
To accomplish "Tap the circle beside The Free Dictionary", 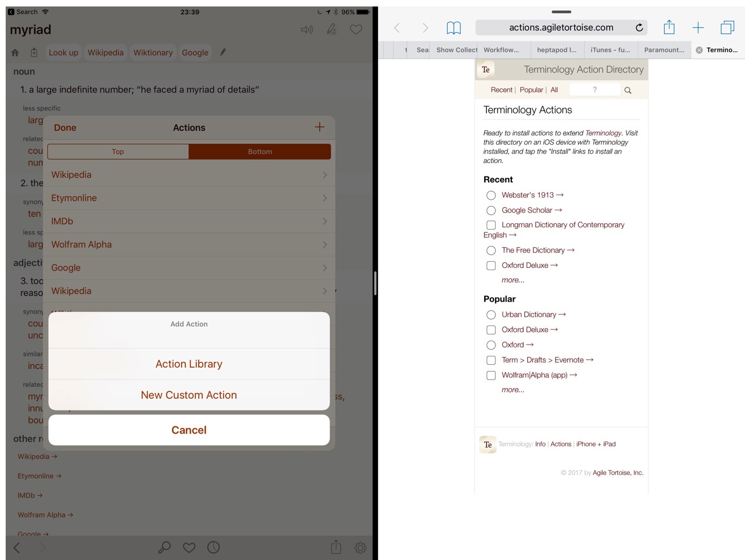I will pos(491,250).
